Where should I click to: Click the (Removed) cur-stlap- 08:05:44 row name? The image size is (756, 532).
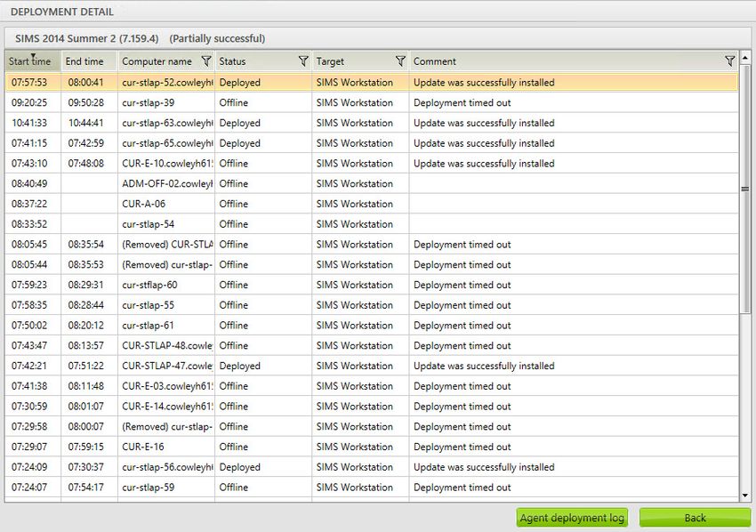[x=167, y=265]
